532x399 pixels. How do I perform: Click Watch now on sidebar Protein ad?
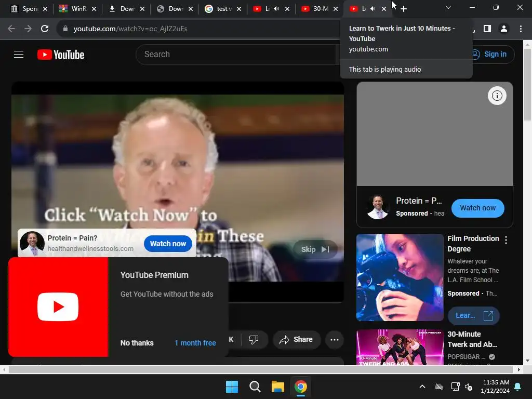point(478,208)
